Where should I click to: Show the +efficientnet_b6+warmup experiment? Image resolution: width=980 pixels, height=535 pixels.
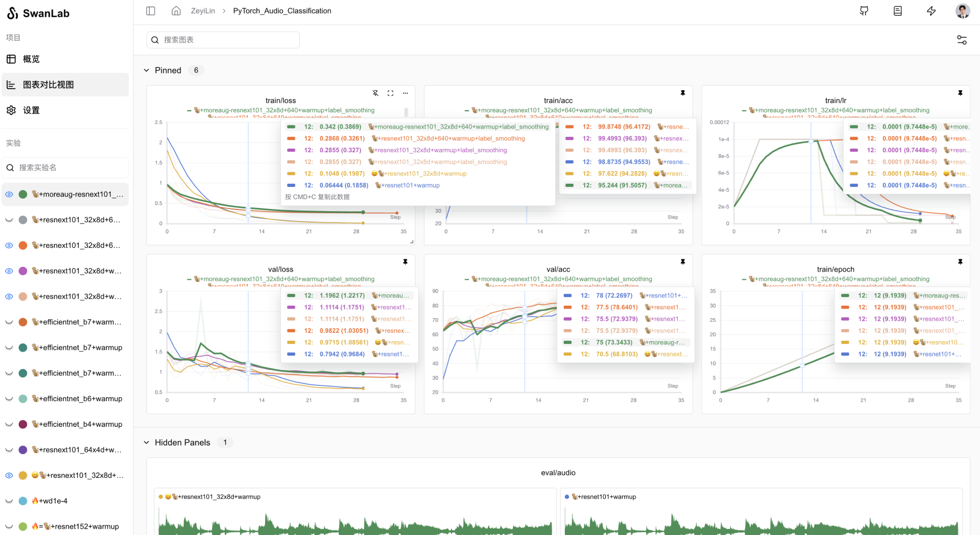(x=9, y=399)
